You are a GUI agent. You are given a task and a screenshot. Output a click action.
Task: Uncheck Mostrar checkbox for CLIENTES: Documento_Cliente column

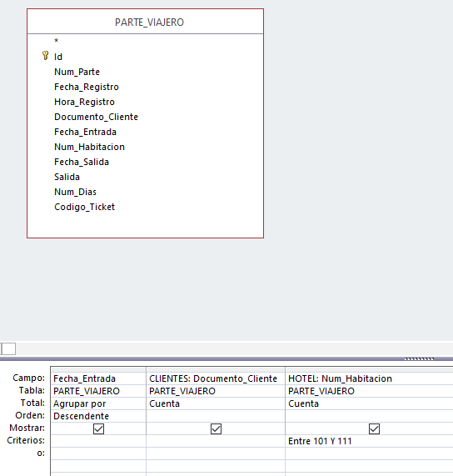click(x=216, y=429)
